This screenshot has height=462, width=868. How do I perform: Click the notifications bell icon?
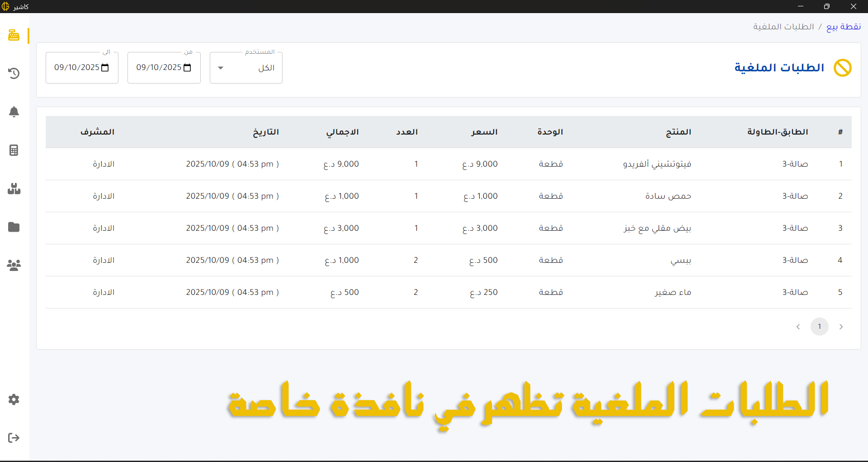14,112
